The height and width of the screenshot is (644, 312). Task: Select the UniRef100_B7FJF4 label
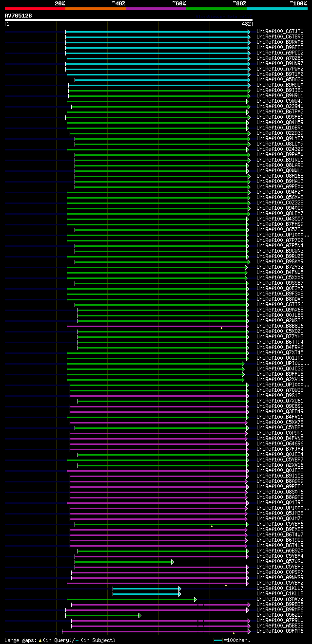(x=280, y=449)
